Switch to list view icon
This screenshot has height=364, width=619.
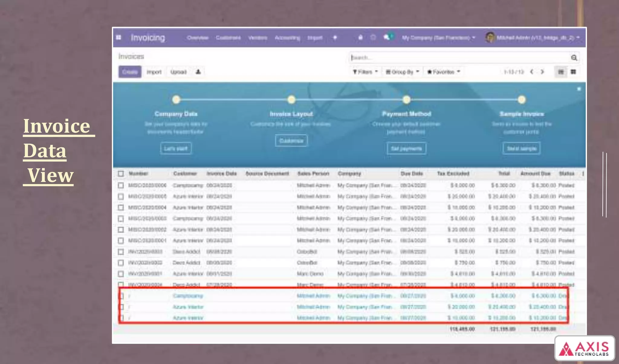pyautogui.click(x=561, y=72)
